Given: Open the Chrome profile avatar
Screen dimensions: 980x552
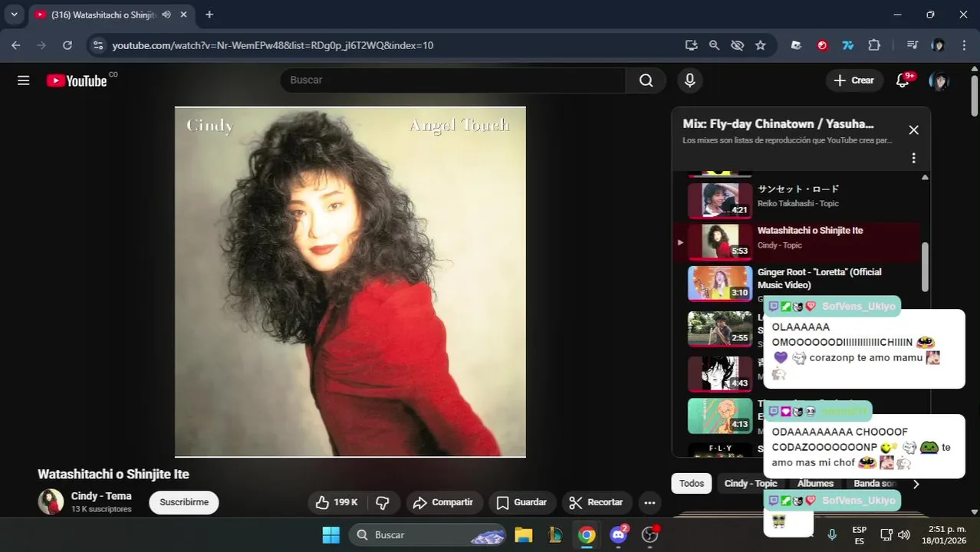Looking at the screenshot, I should point(938,45).
